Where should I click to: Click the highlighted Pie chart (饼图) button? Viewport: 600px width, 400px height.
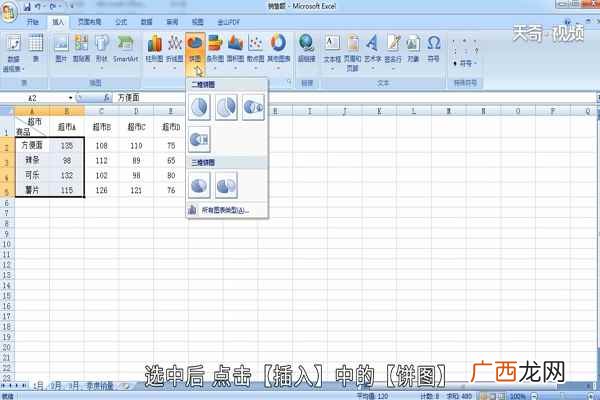point(195,53)
